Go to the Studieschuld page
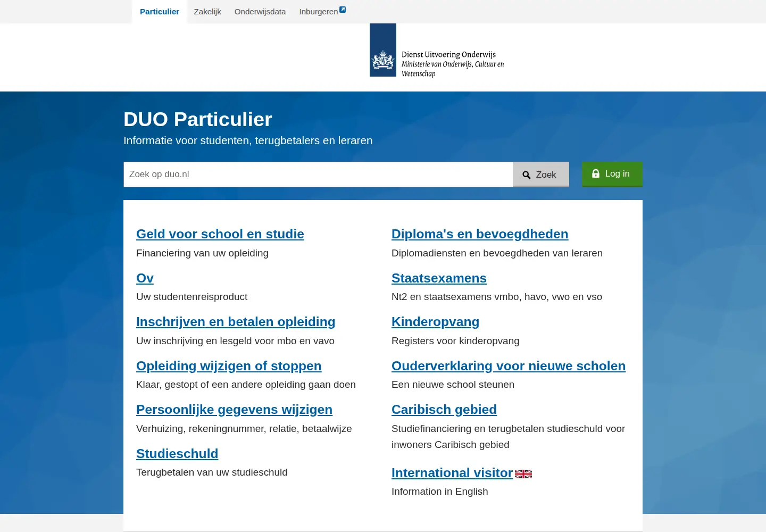Screen dimensions: 766x532 (x=177, y=454)
